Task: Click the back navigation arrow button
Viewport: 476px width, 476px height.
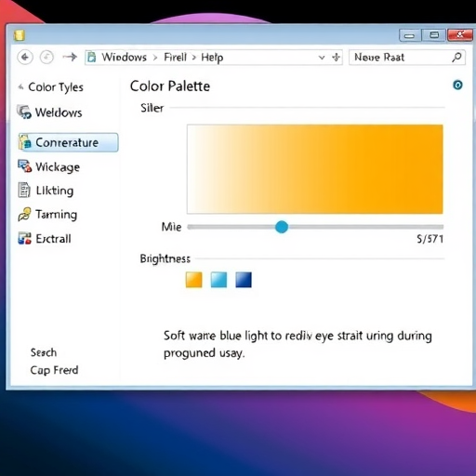Action: click(25, 58)
